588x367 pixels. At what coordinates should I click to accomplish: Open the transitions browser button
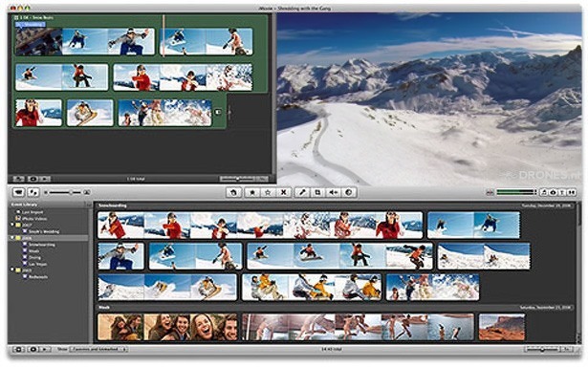pos(572,192)
